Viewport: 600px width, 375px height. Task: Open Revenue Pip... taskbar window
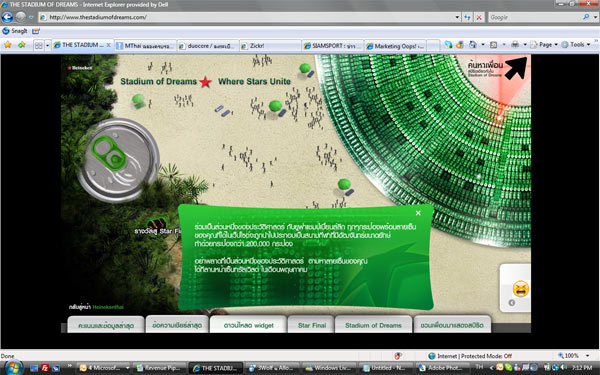161,368
